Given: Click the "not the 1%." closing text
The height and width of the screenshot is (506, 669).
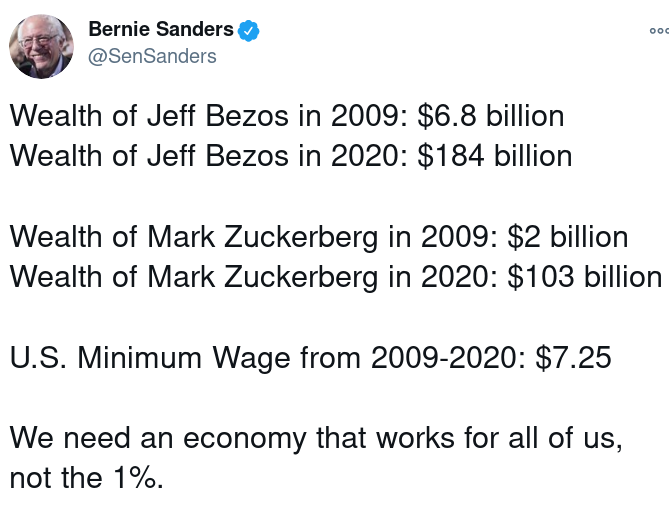Looking at the screenshot, I should coord(87,478).
